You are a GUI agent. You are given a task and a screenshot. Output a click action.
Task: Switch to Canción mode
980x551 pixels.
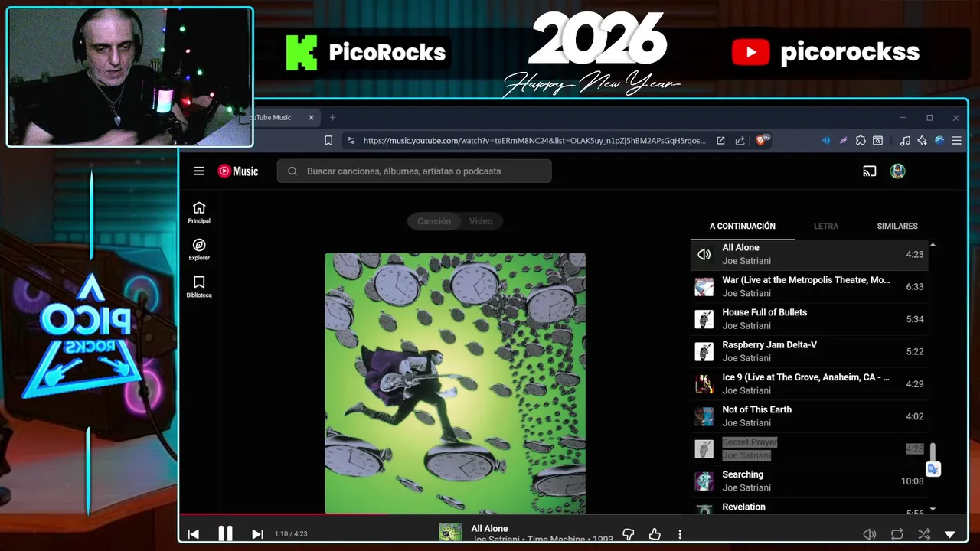click(x=434, y=221)
